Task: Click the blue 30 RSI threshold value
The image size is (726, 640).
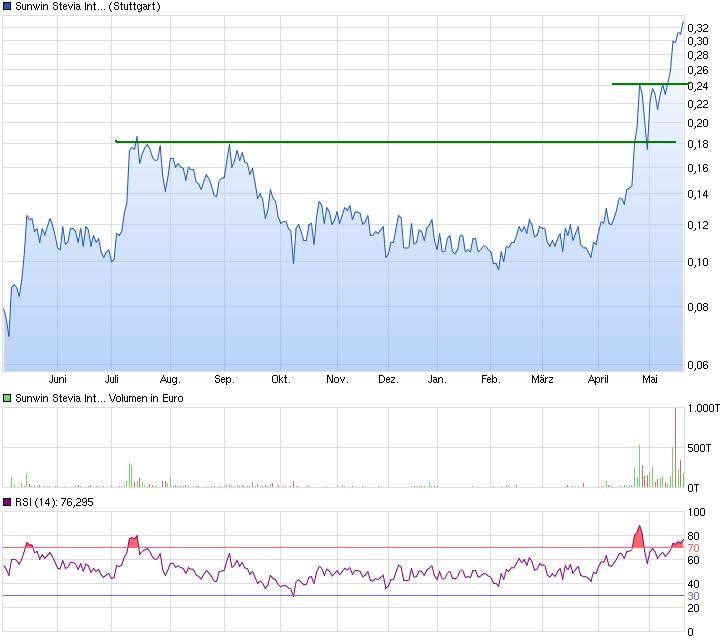Action: tap(693, 596)
